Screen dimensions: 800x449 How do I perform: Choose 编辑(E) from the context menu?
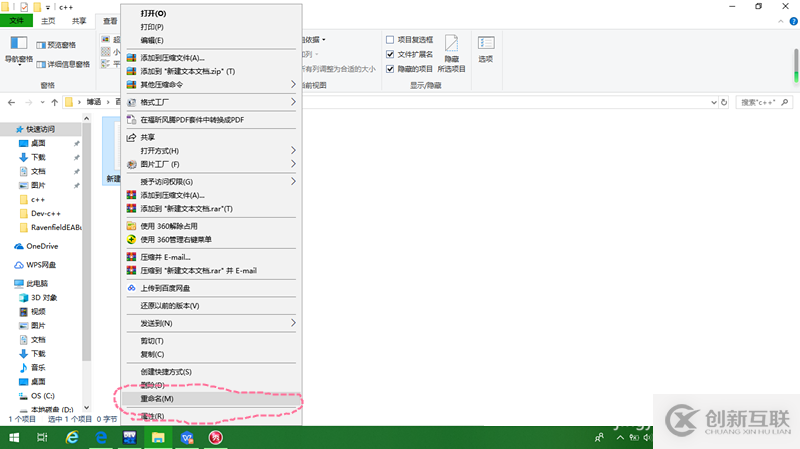[x=152, y=40]
